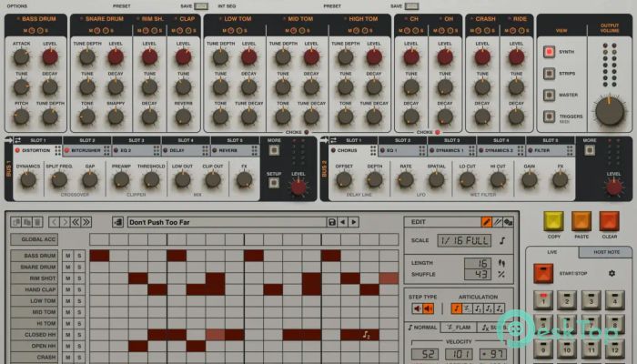The width and height of the screenshot is (637, 364).
Task: Mute the Bass Drum sequencer row
Action: pyautogui.click(x=68, y=256)
